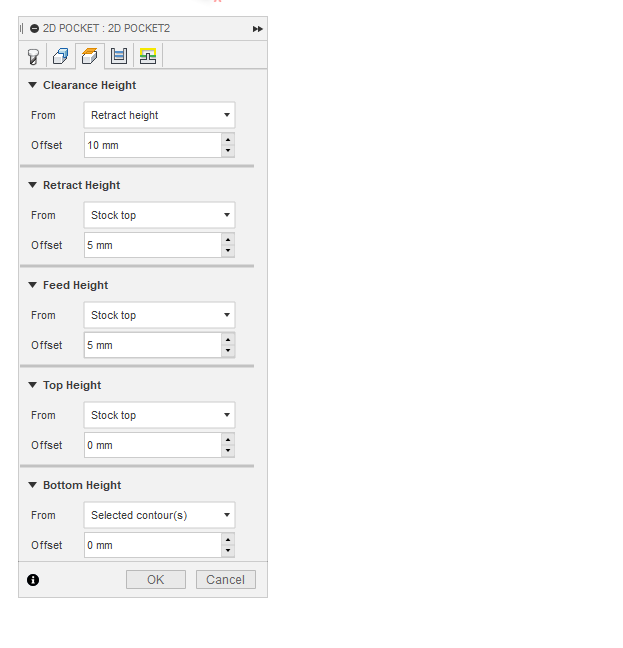Decrease Retract Height offset with down arrow

[x=228, y=251]
